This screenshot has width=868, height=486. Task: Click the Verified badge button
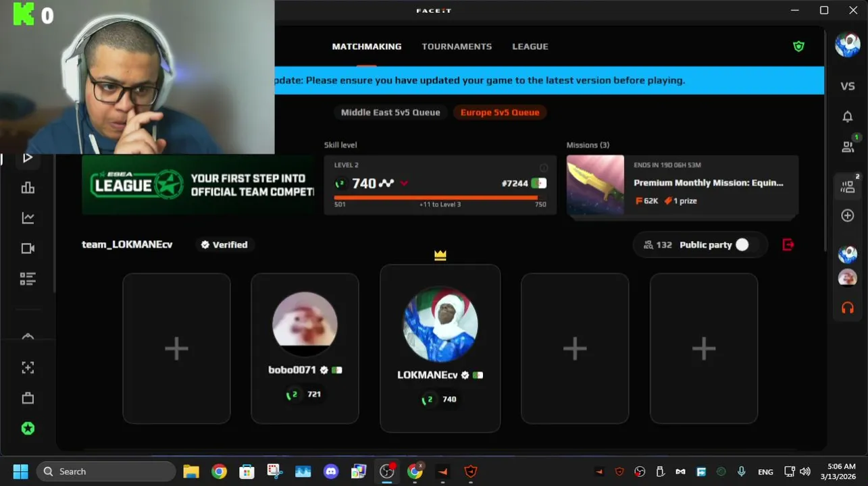[225, 244]
